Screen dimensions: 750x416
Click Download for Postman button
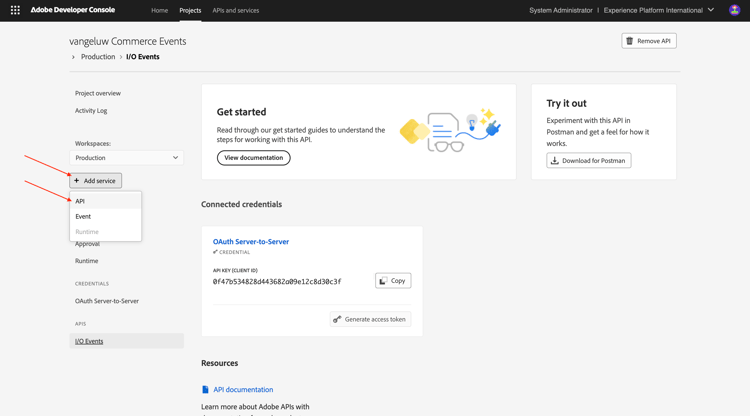point(589,161)
